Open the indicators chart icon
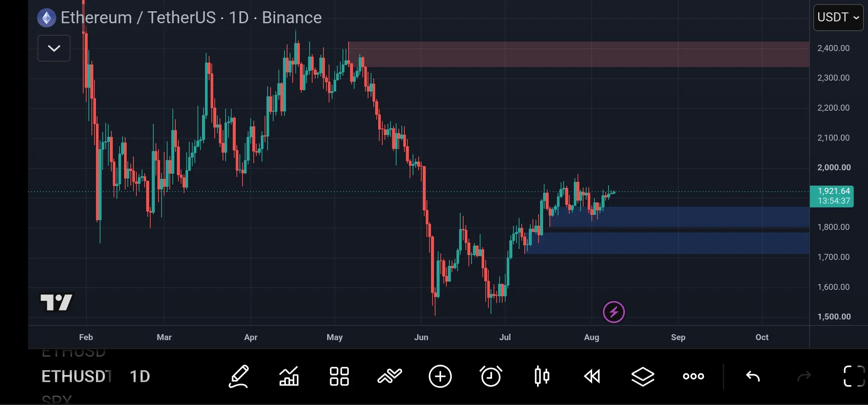This screenshot has height=405, width=868. (289, 376)
